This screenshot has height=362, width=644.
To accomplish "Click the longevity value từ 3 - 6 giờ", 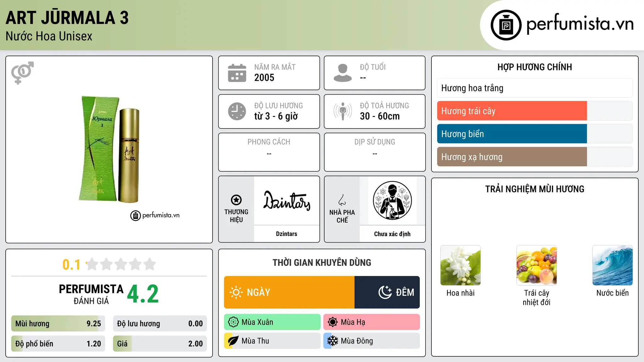I will tap(276, 116).
